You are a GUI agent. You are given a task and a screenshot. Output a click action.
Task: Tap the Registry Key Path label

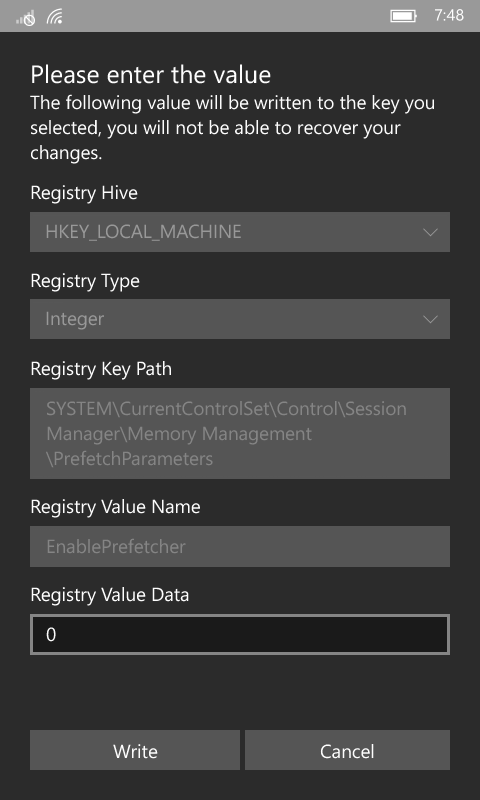101,369
